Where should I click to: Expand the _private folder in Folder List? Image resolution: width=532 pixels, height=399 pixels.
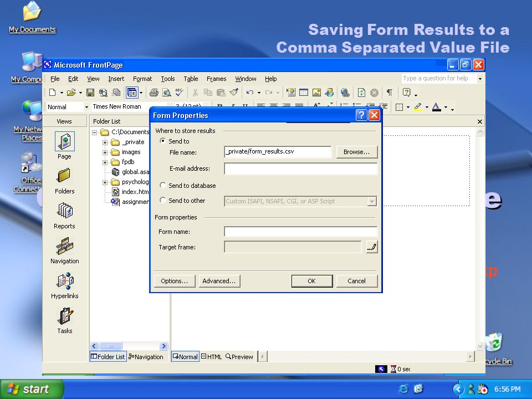pos(105,142)
